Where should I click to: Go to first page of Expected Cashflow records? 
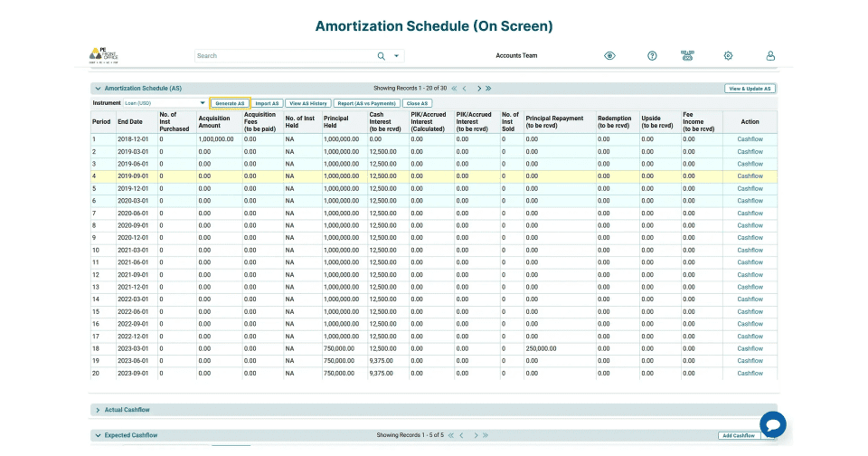450,435
